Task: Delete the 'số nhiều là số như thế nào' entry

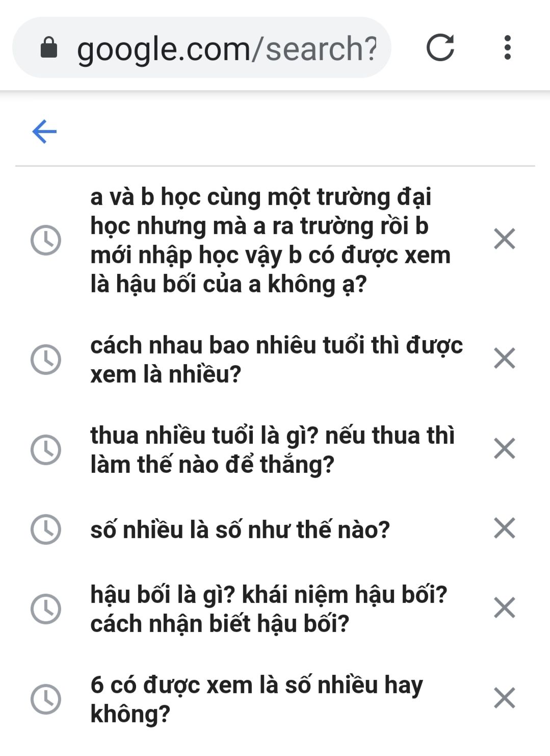Action: click(505, 528)
